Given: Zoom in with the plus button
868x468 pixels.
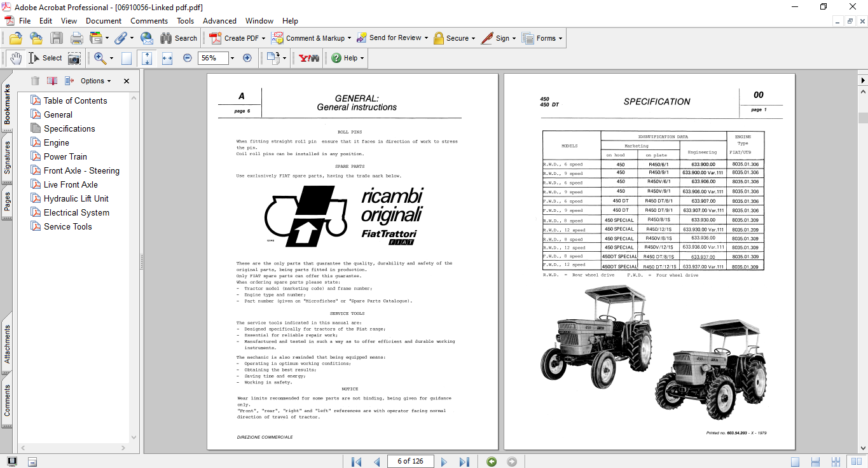Looking at the screenshot, I should (x=247, y=58).
